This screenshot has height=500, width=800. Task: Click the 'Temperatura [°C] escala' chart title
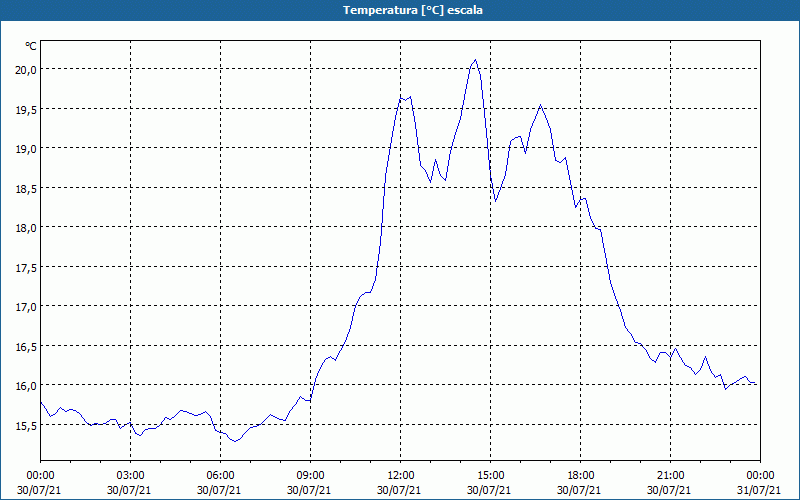point(413,10)
